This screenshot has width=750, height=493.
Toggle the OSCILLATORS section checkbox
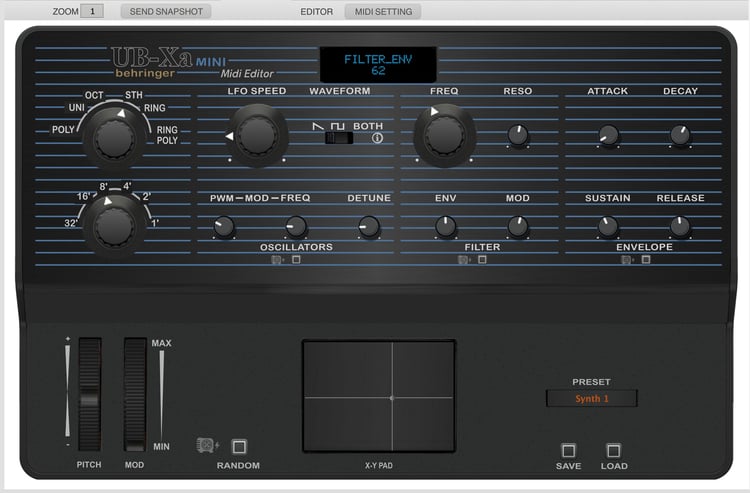point(297,259)
